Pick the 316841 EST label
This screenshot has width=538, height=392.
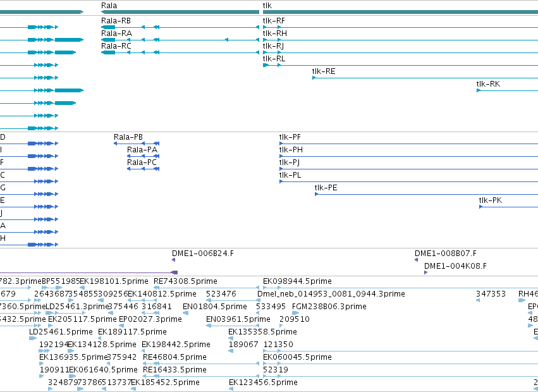click(156, 307)
